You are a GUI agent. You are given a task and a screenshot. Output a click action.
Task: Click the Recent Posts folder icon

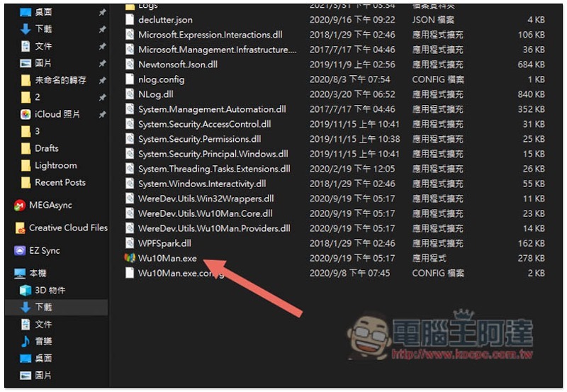(x=26, y=182)
